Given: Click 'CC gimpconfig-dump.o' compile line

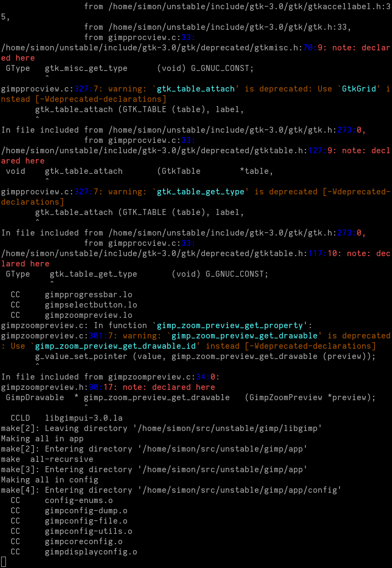Looking at the screenshot, I should click(69, 511).
